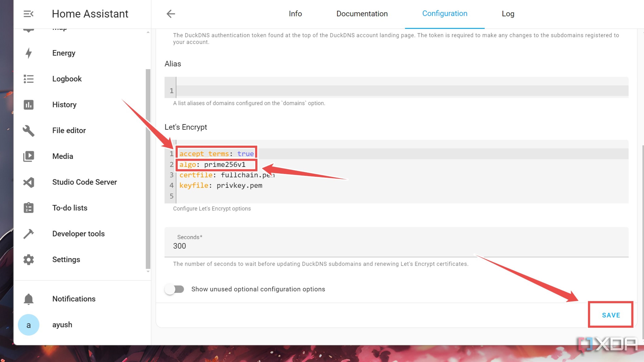Open the ayush user profile
Screen dimensions: 644x362
(62, 324)
